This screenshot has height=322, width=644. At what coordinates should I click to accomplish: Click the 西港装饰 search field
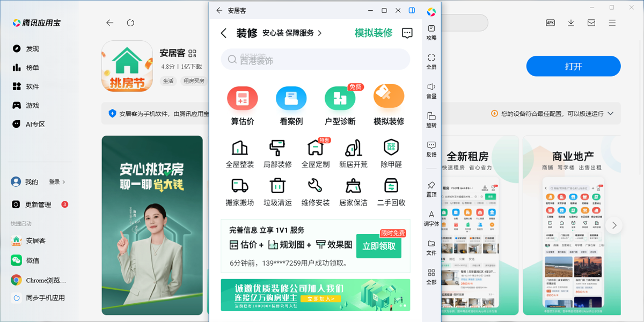tap(316, 59)
